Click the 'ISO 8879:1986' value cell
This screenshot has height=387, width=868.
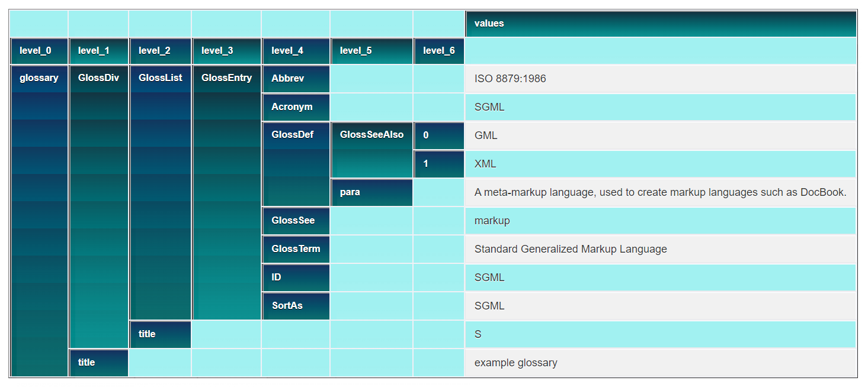point(660,79)
